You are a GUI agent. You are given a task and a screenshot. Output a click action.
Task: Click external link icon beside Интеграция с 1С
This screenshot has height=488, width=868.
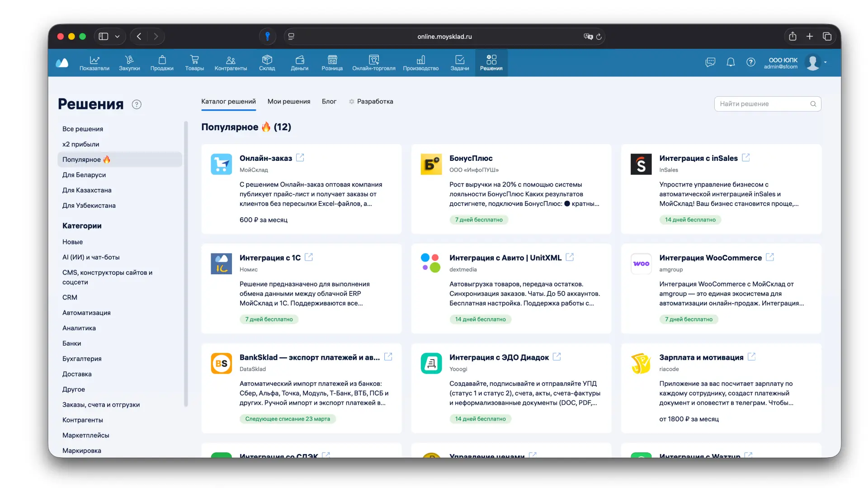click(309, 257)
